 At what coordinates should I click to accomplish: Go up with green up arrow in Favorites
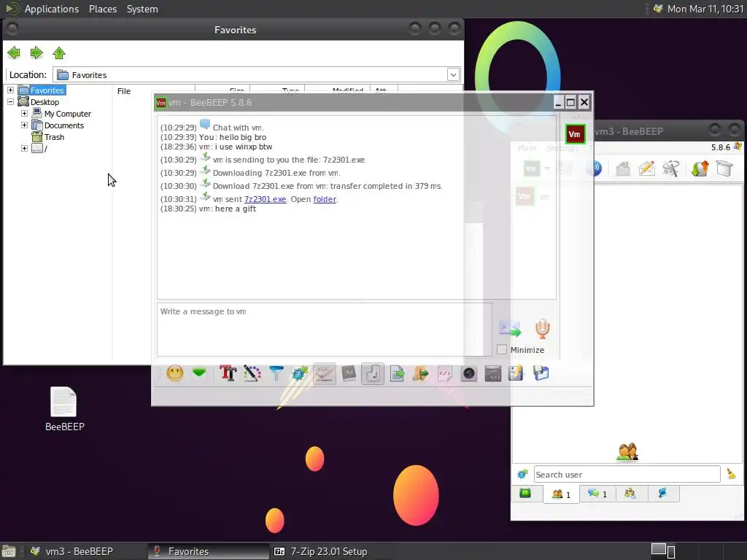(59, 52)
